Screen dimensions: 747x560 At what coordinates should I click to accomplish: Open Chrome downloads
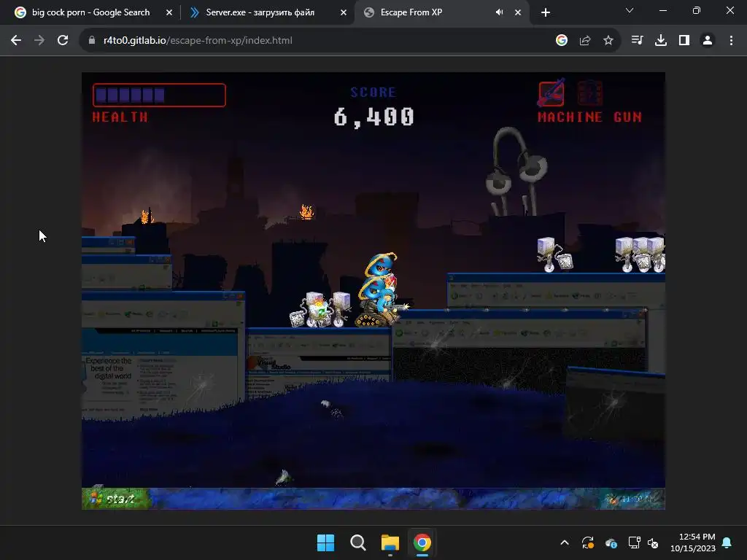click(x=661, y=41)
